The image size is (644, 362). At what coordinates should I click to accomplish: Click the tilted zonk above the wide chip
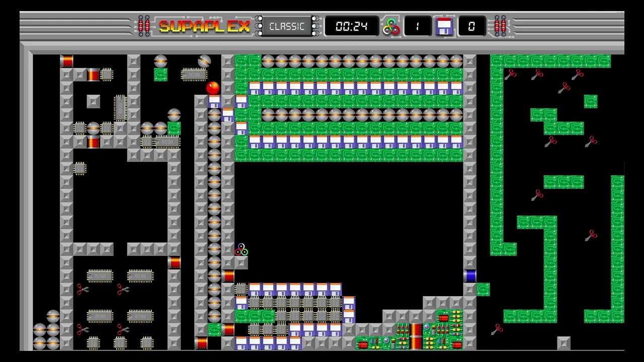[x=204, y=61]
